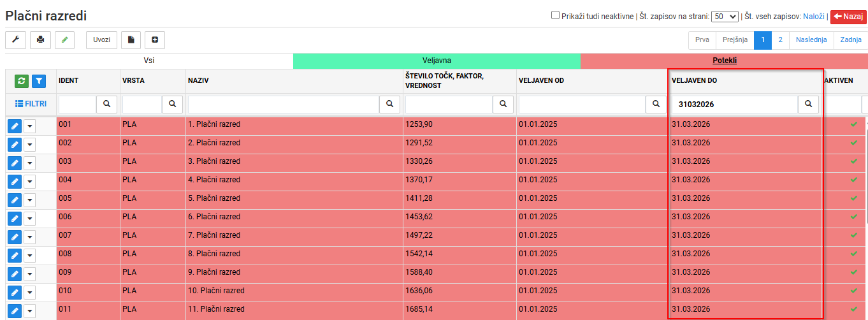Open the wrench settings tool

point(15,40)
